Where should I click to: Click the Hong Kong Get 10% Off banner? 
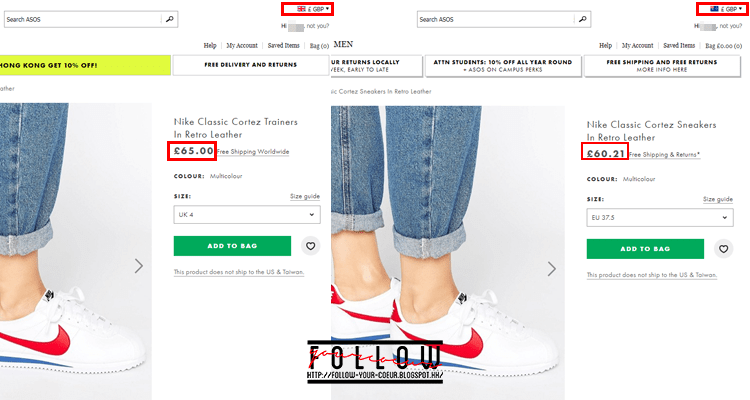coord(84,65)
